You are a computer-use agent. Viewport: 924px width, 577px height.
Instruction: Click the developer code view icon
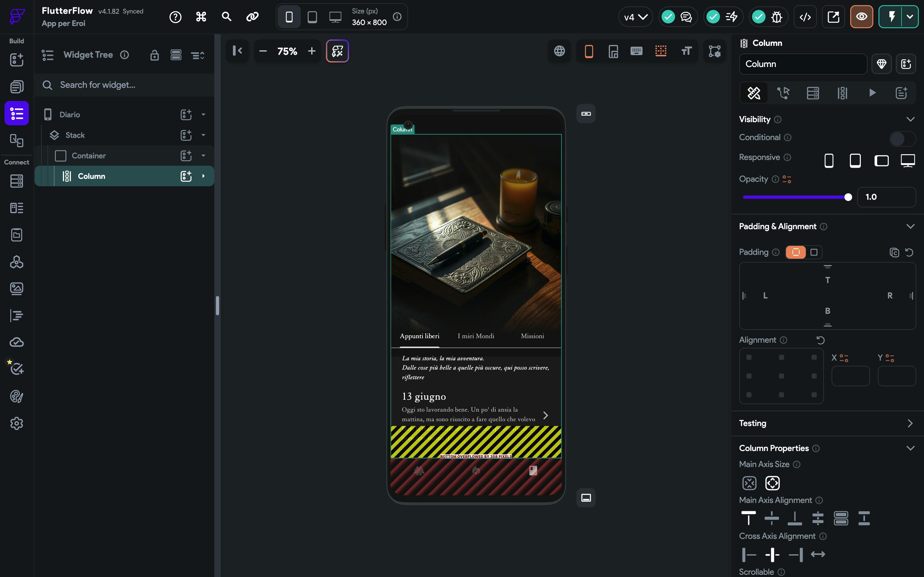[805, 17]
